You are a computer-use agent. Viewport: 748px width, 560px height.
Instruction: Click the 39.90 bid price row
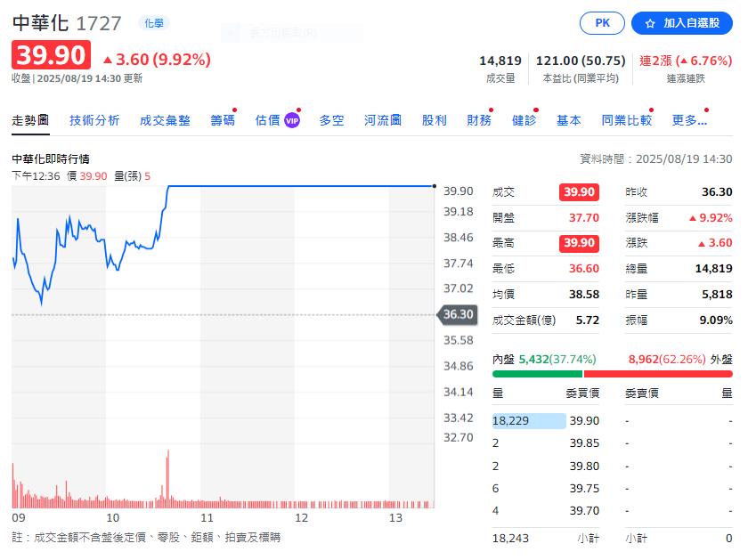(546, 421)
